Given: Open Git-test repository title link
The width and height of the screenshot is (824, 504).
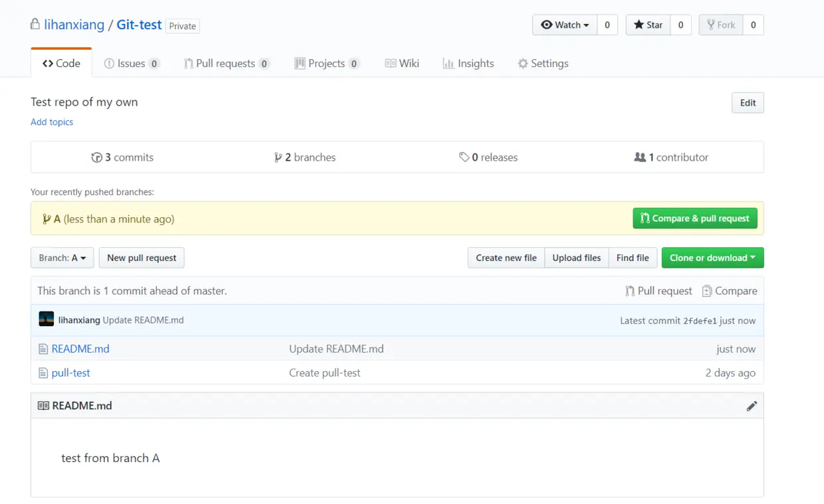Looking at the screenshot, I should point(139,25).
